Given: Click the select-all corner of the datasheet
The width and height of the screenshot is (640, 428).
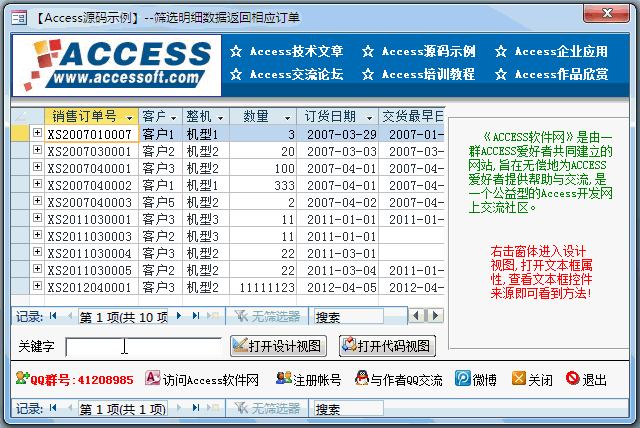Looking at the screenshot, I should (x=20, y=117).
